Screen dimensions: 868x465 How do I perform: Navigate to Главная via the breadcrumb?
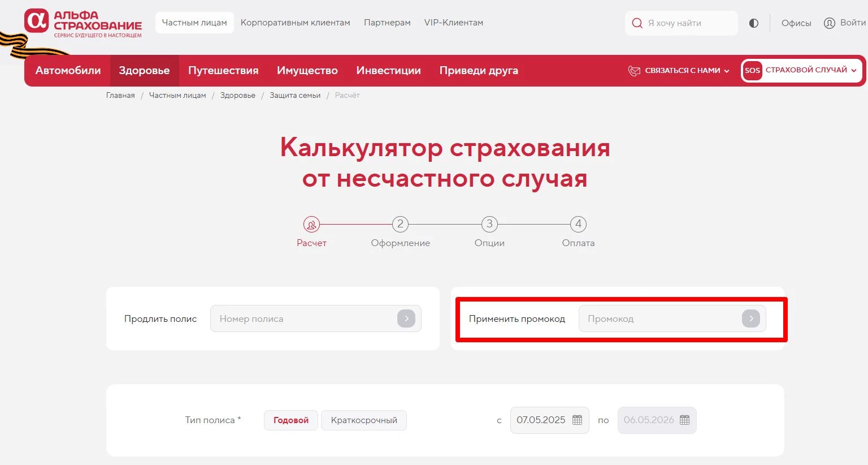tap(120, 95)
